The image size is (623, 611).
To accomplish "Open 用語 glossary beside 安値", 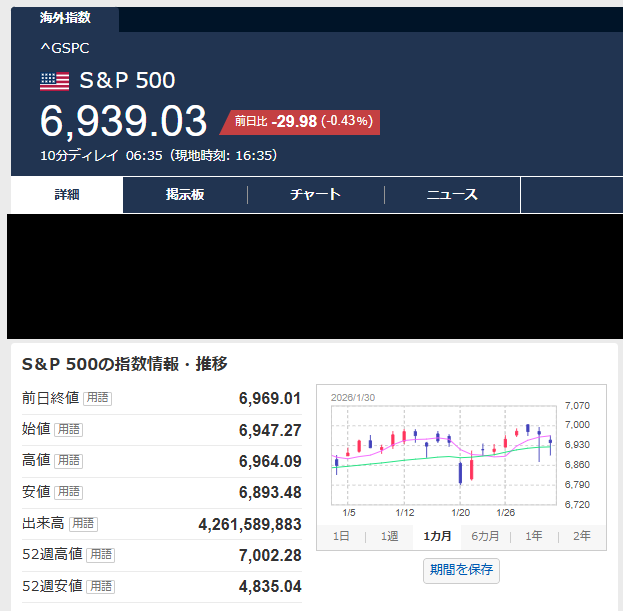I will coord(69,492).
